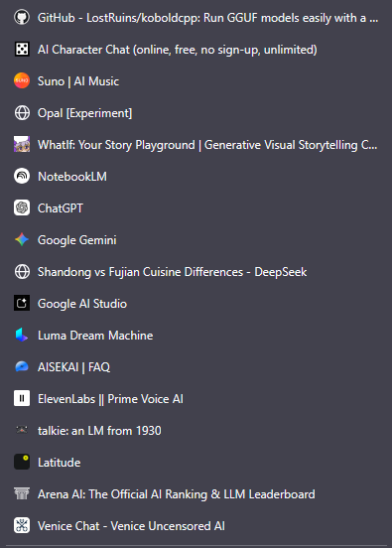Open the Google Gemini bookmark
The height and width of the screenshot is (548, 392).
pyautogui.click(x=196, y=240)
